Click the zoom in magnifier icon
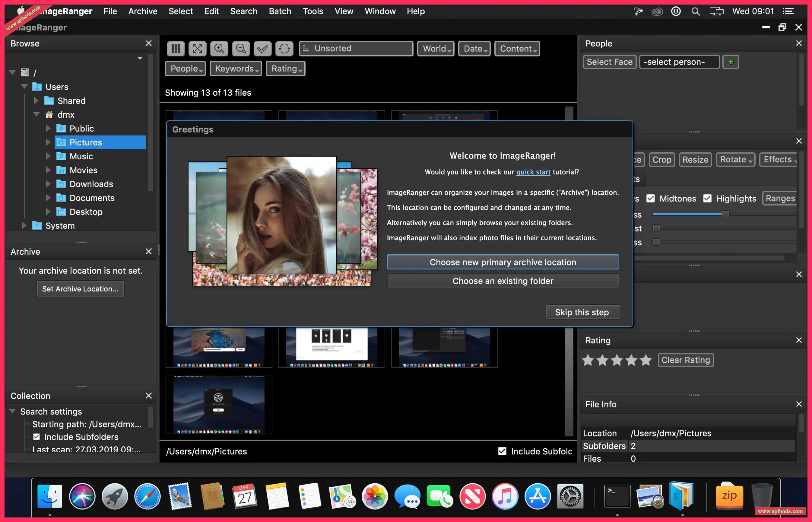This screenshot has width=812, height=522. click(219, 49)
